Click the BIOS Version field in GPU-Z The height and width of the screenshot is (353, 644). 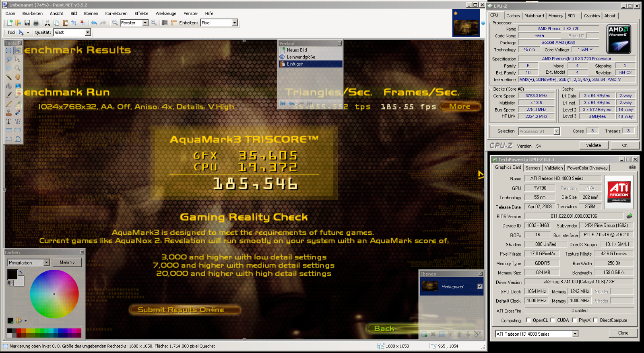pyautogui.click(x=574, y=216)
